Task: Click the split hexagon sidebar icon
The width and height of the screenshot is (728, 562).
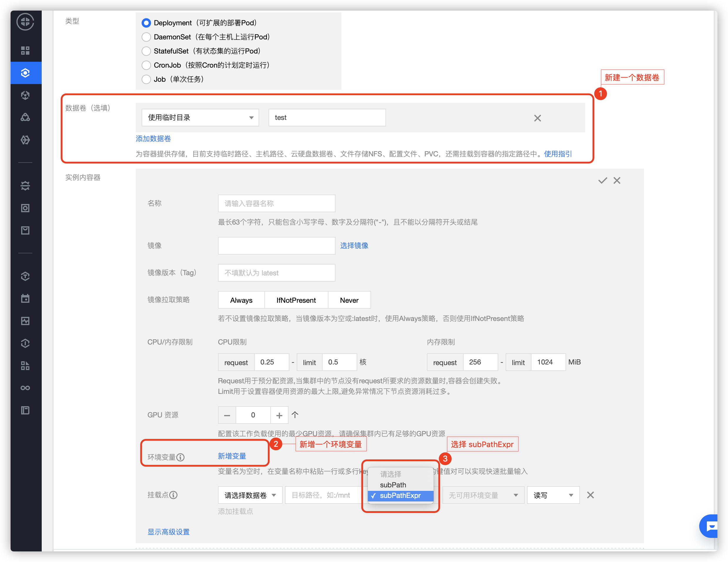Action: pos(25,139)
